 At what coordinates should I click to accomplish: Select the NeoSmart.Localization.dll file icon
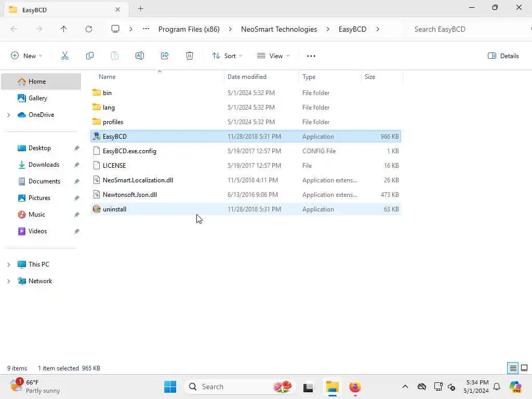click(97, 180)
